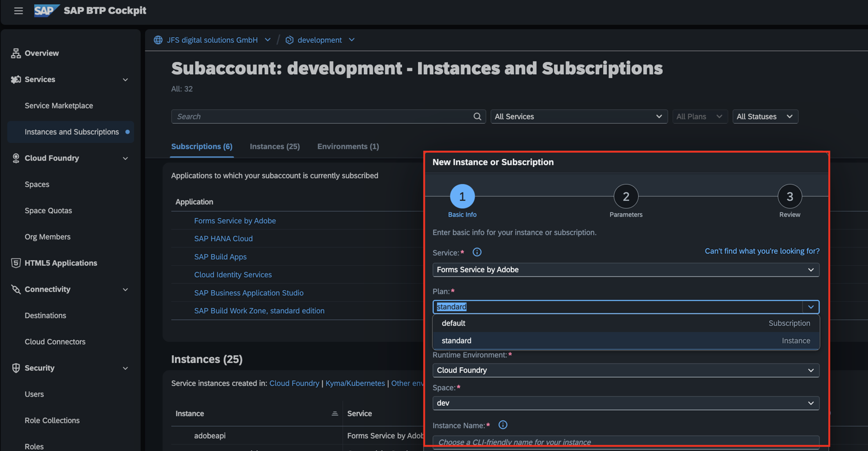This screenshot has width=868, height=451.
Task: Click the subaccount icon beside development
Action: [x=290, y=40]
